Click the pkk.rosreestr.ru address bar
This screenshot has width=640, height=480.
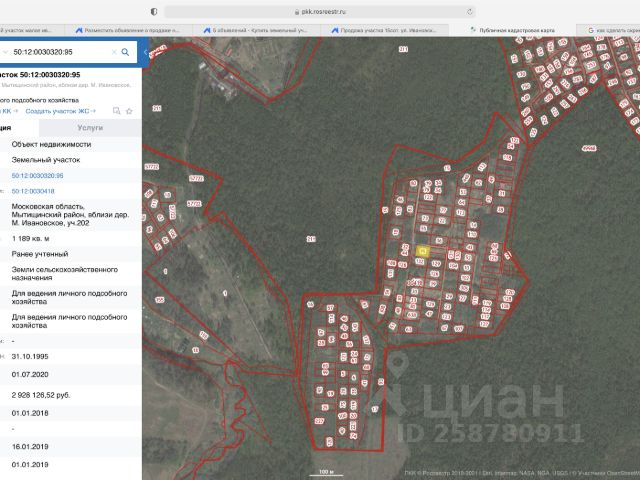coord(320,12)
